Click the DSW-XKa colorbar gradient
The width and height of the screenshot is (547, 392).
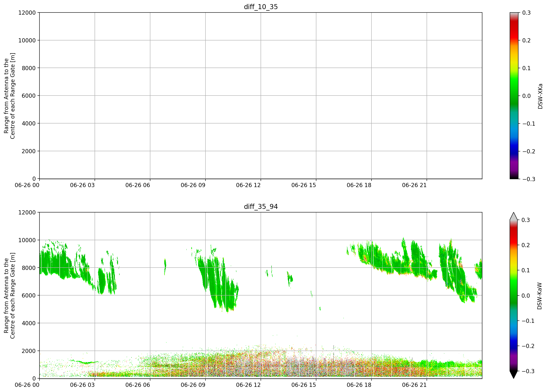tap(514, 96)
